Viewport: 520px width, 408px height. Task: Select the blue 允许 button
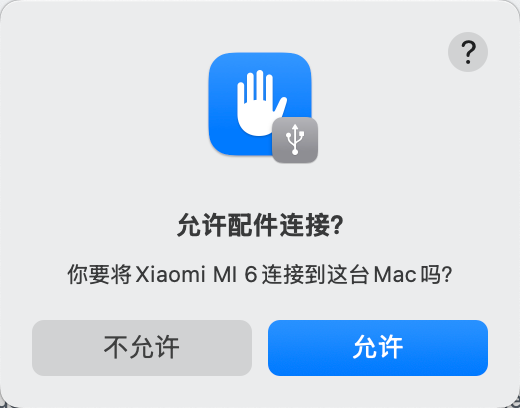coord(378,348)
